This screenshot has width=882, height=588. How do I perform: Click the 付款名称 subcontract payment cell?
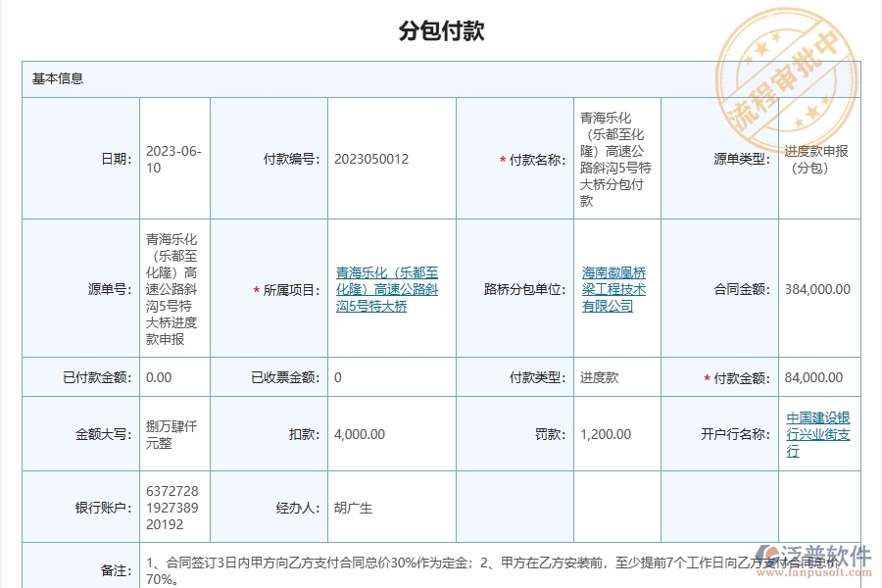pyautogui.click(x=613, y=158)
